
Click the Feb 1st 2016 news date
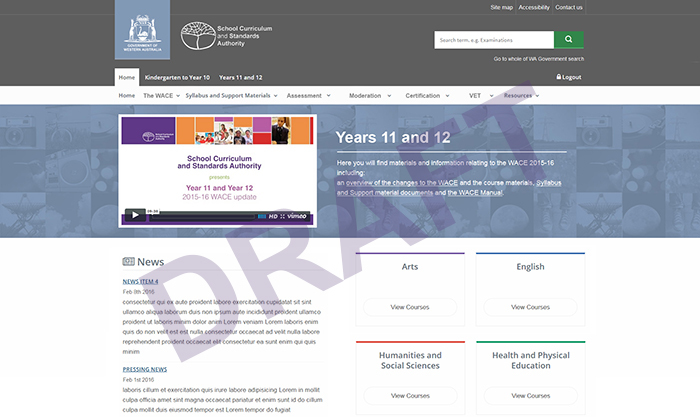coord(138,379)
